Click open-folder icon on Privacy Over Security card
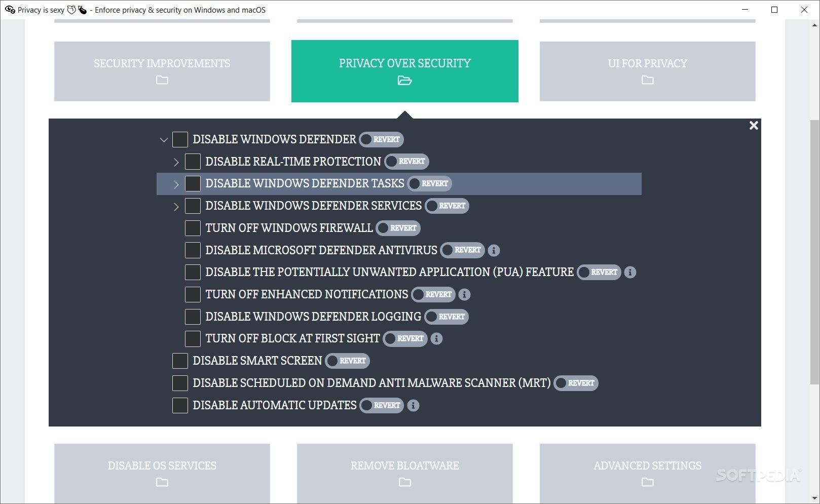The width and height of the screenshot is (820, 504). (405, 81)
